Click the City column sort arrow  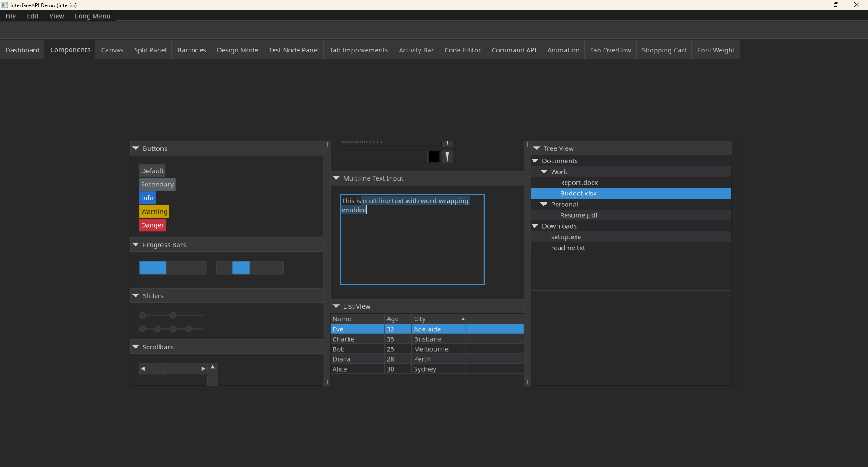click(x=463, y=319)
